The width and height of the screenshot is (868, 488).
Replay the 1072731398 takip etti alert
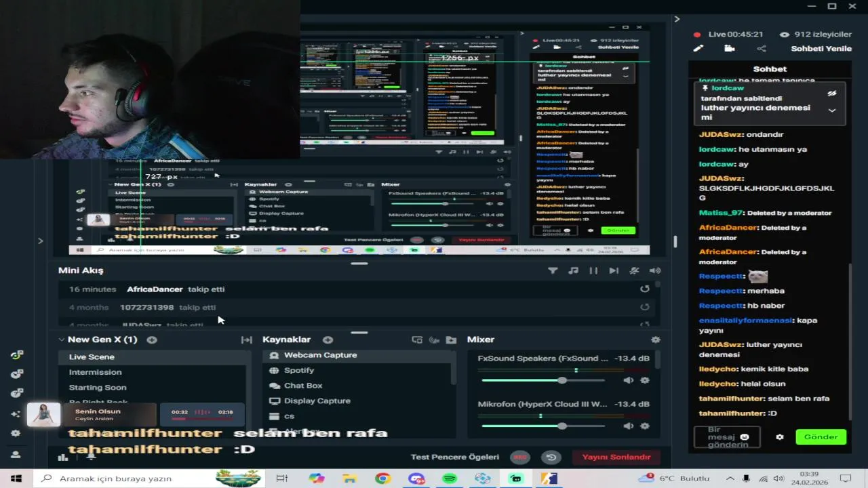645,307
